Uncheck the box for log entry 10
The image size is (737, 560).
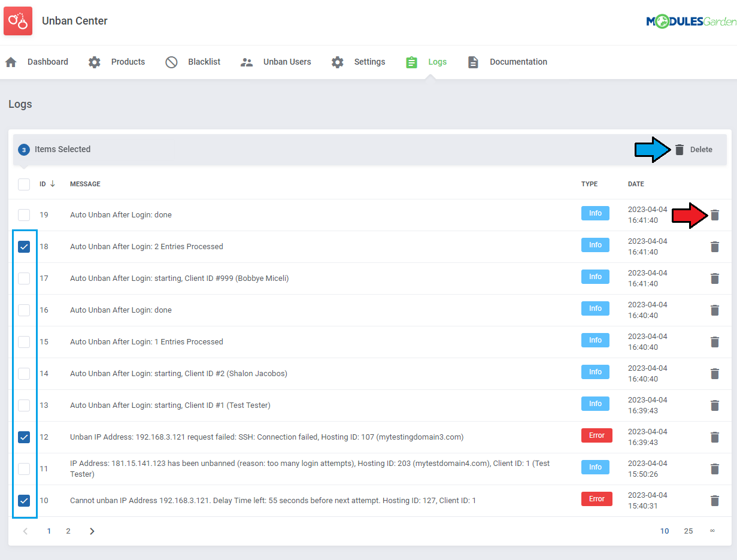coord(24,501)
